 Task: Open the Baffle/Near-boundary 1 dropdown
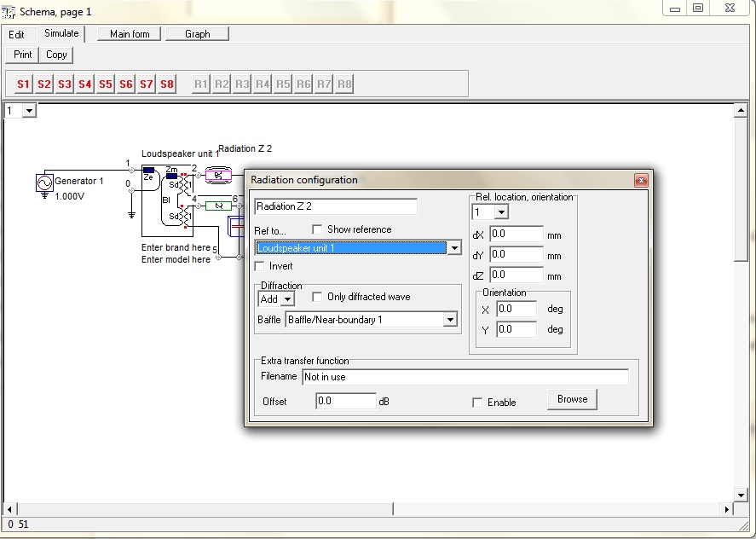(450, 320)
